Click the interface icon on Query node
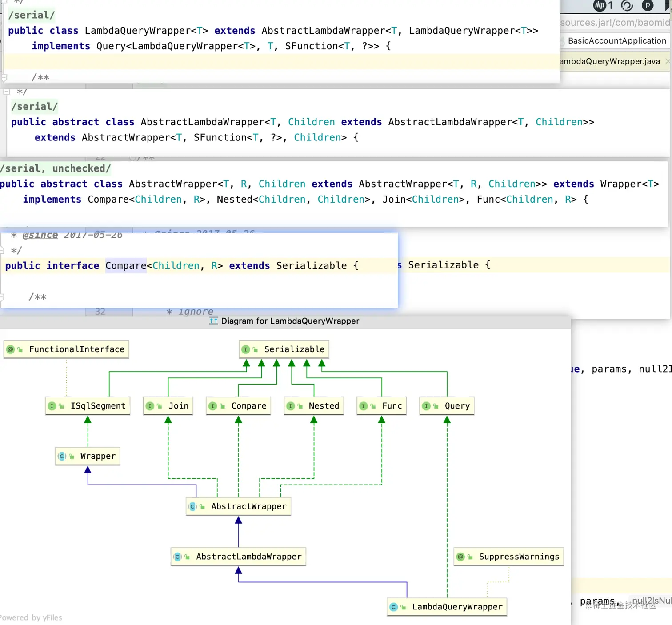672x625 pixels. [426, 406]
